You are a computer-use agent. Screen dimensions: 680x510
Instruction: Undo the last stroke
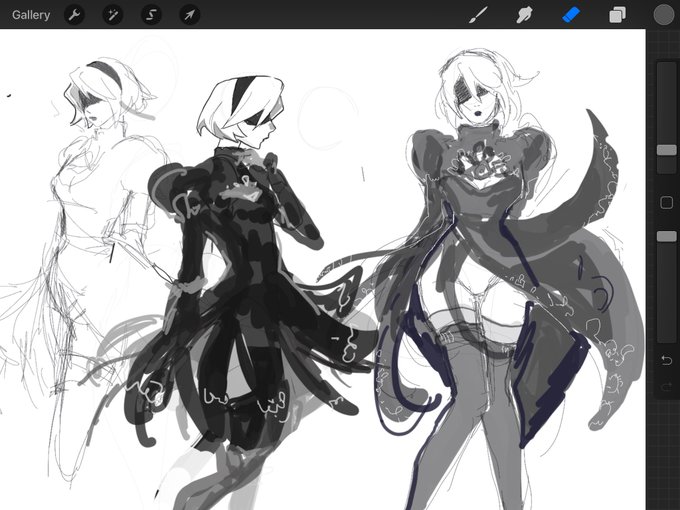[667, 360]
